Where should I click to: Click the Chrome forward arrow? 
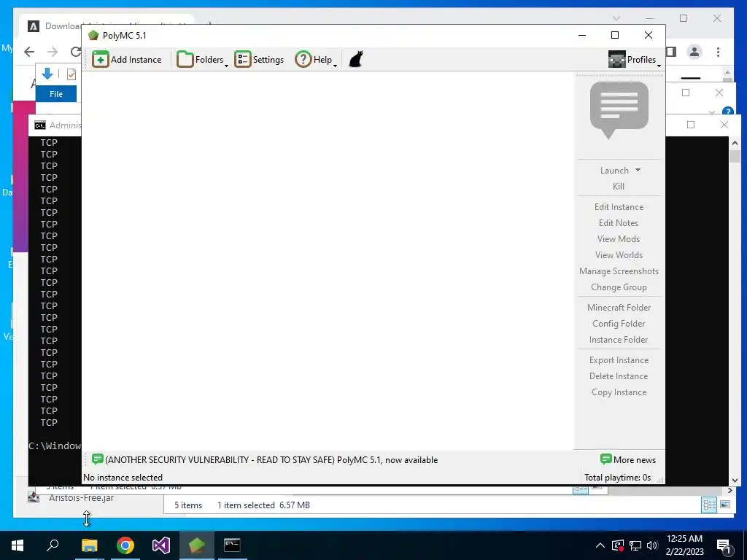coord(53,52)
